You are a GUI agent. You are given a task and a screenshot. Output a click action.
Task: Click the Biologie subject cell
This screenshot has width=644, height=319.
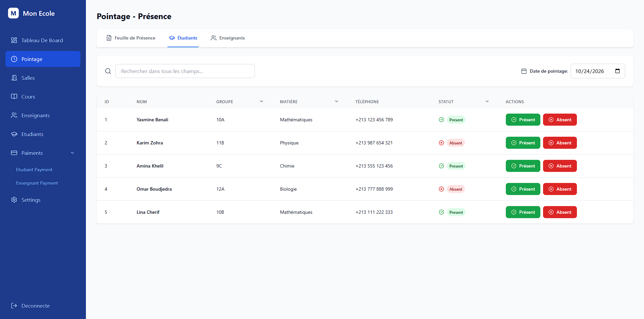click(x=288, y=189)
